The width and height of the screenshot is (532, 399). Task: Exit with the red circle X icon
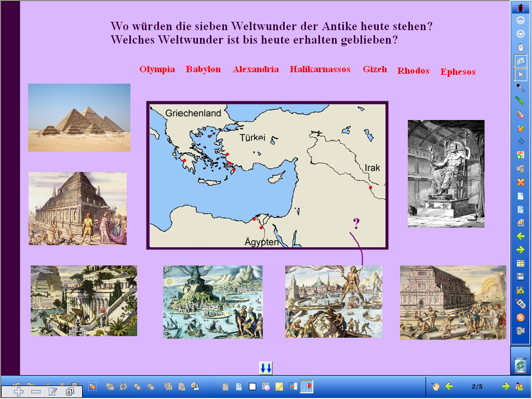(521, 317)
